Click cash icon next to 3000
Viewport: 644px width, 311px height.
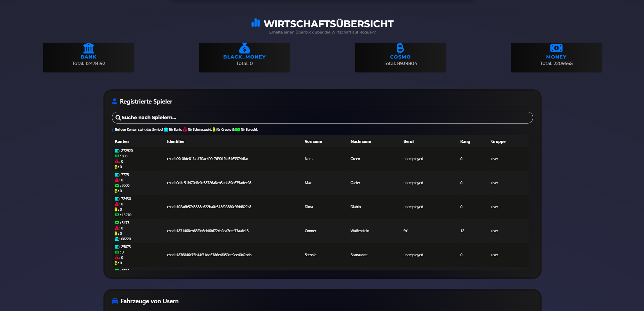click(117, 185)
